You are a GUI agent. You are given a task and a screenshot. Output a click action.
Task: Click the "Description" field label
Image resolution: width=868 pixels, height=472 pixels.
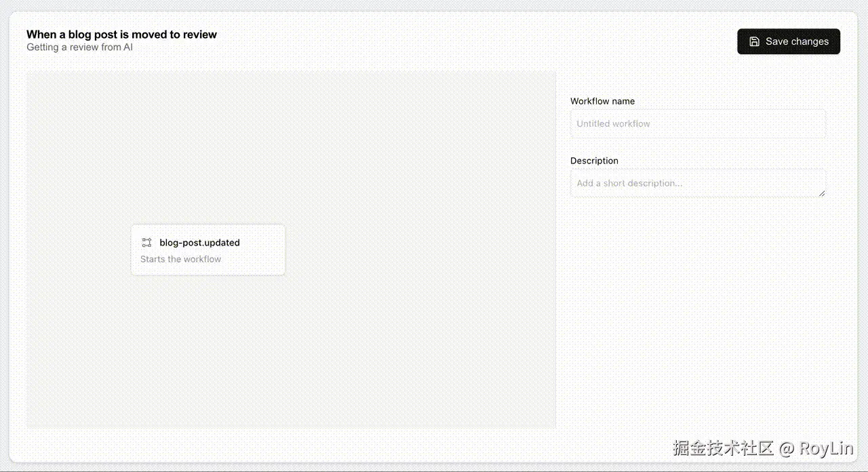pos(594,161)
